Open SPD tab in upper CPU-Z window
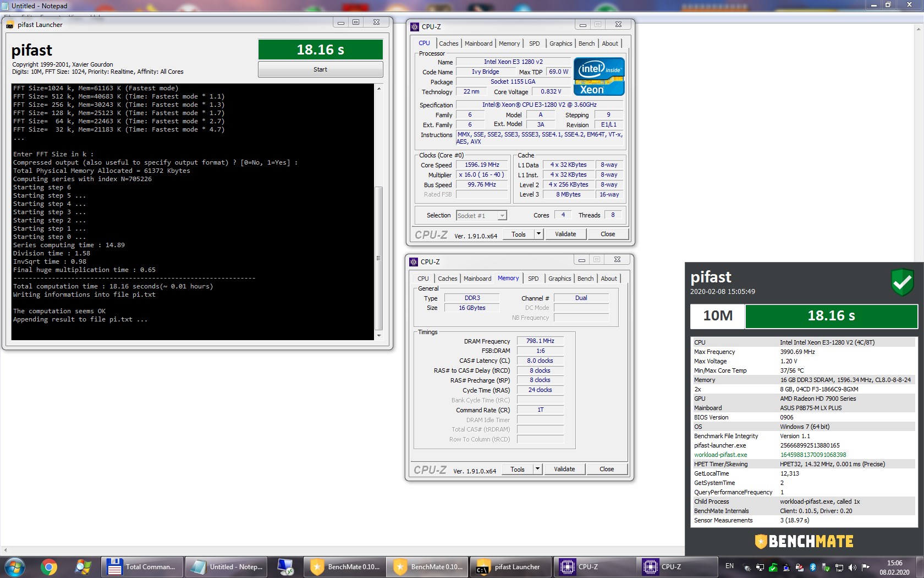Viewport: 924px width, 578px height. [x=534, y=43]
